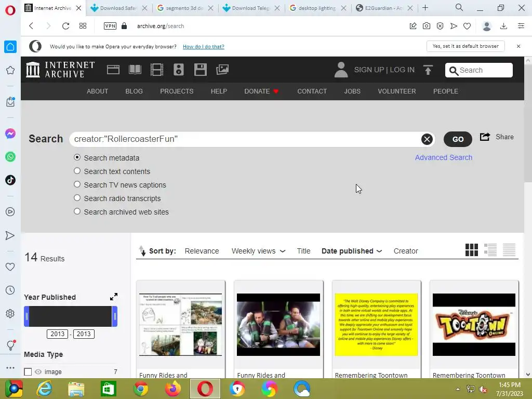Screen dimensions: 532x399
Task: Open the BLOG menu item
Action: [134, 91]
